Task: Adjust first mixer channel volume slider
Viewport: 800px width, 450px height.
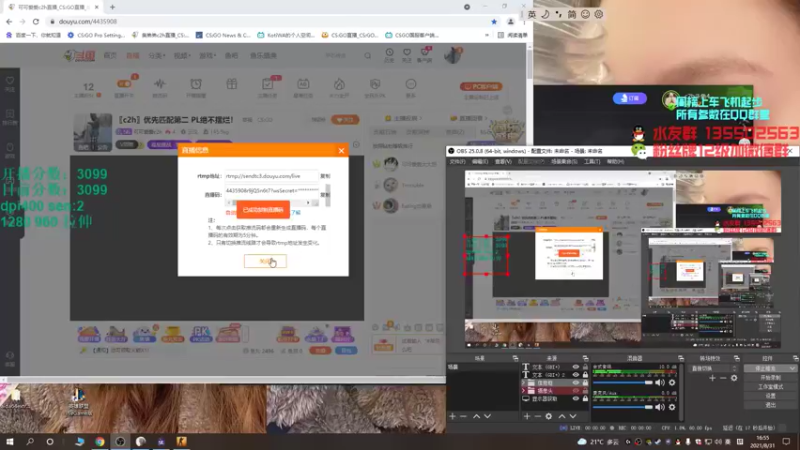Action: tap(623, 382)
